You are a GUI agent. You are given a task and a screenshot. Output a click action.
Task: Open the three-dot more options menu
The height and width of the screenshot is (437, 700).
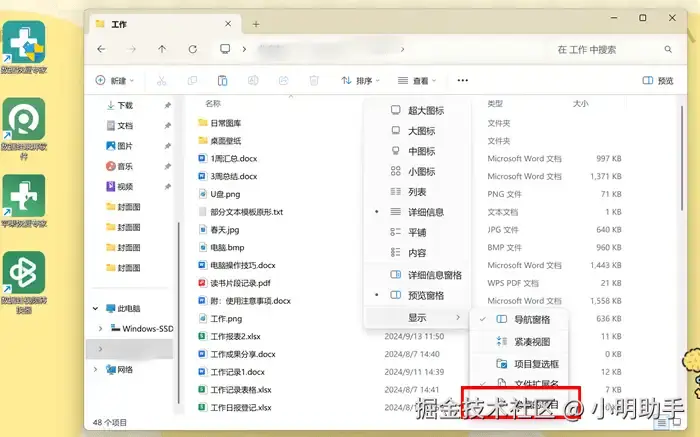[x=462, y=80]
